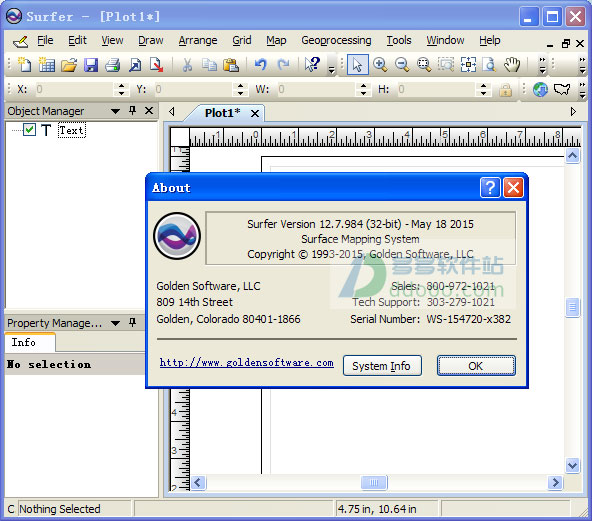The height and width of the screenshot is (521, 592).
Task: Select the Zoom In magnifier tool
Action: 379,65
